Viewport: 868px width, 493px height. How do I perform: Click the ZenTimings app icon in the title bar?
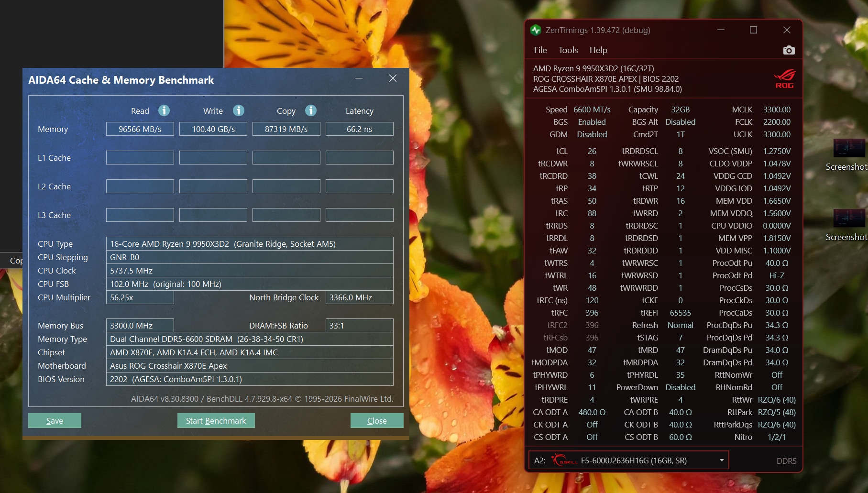tap(536, 30)
